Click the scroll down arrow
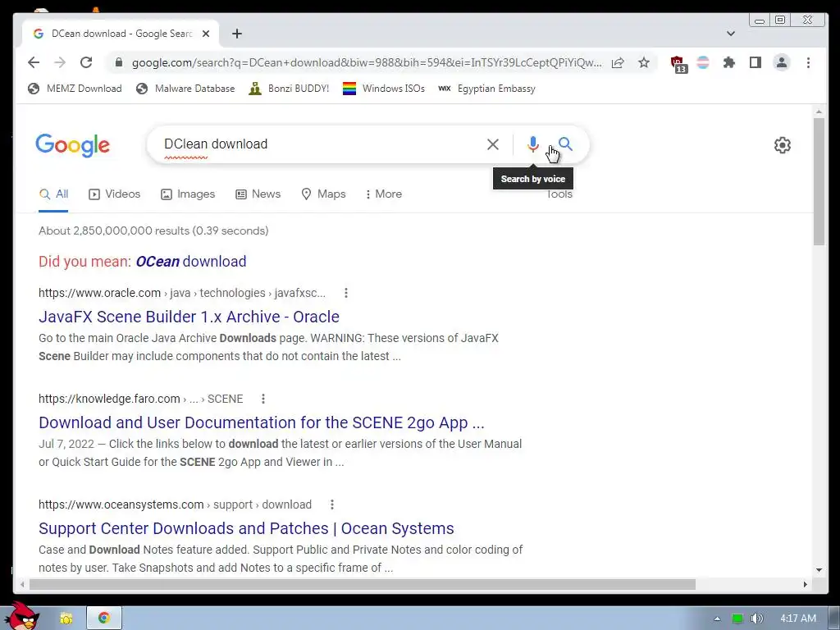This screenshot has height=630, width=840. (819, 570)
